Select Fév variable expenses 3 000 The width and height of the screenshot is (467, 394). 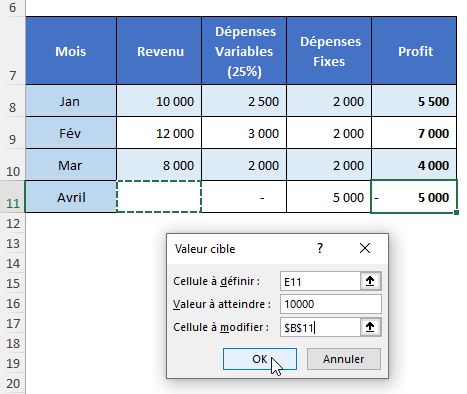[244, 133]
